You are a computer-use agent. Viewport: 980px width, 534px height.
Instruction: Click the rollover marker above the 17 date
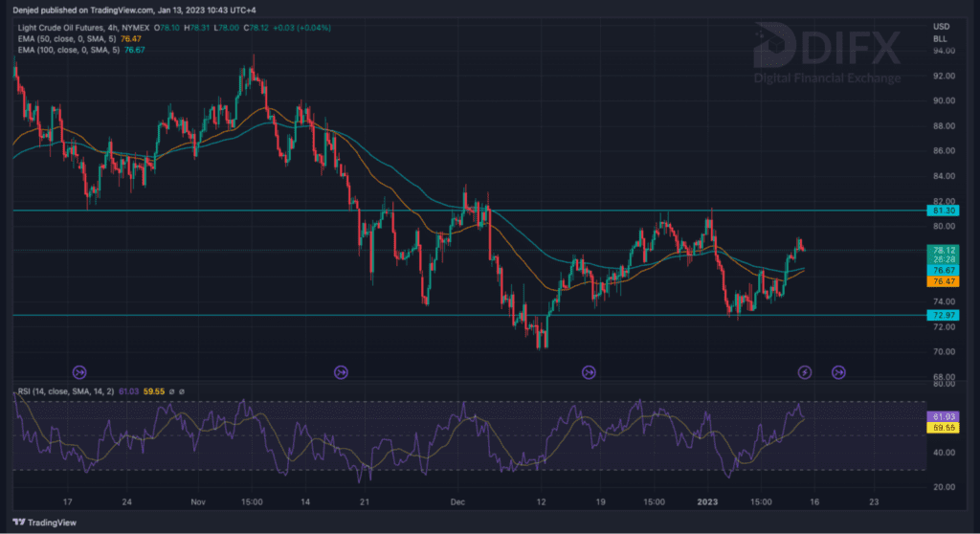79,371
